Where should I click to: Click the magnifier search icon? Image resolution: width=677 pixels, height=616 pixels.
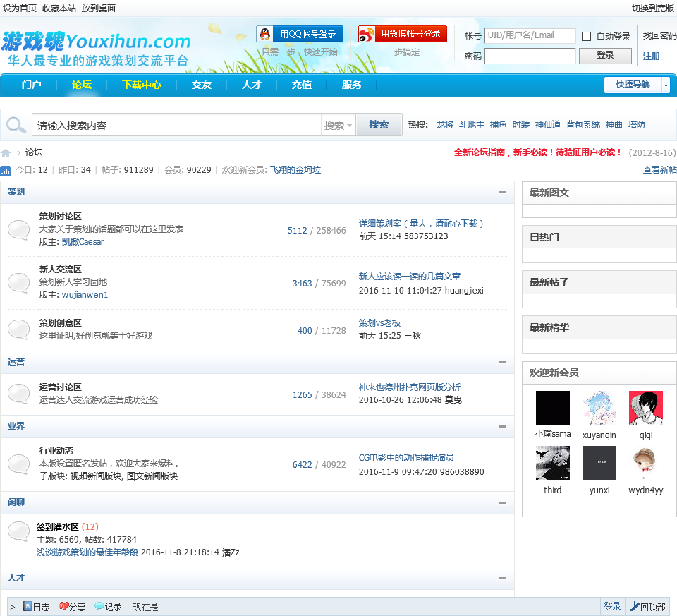[16, 126]
